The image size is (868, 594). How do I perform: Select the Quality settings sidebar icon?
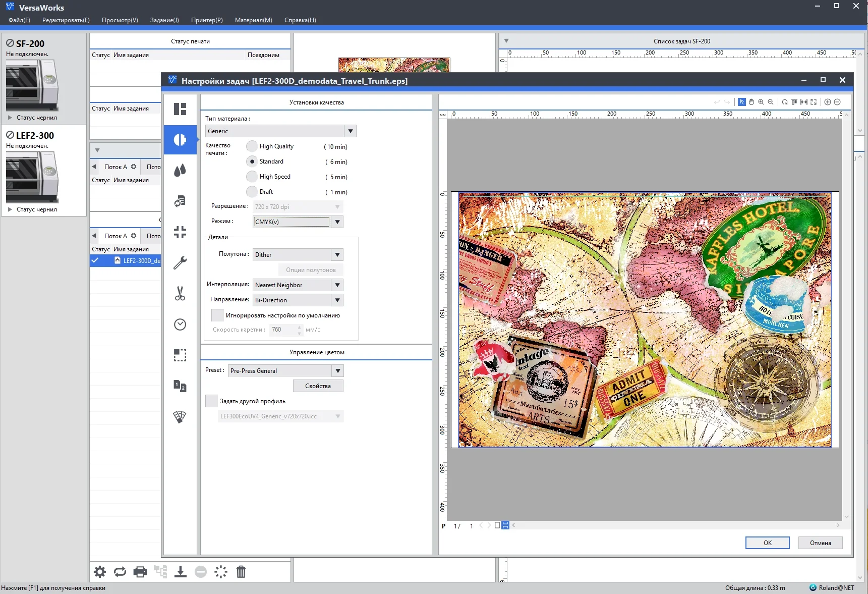point(180,140)
